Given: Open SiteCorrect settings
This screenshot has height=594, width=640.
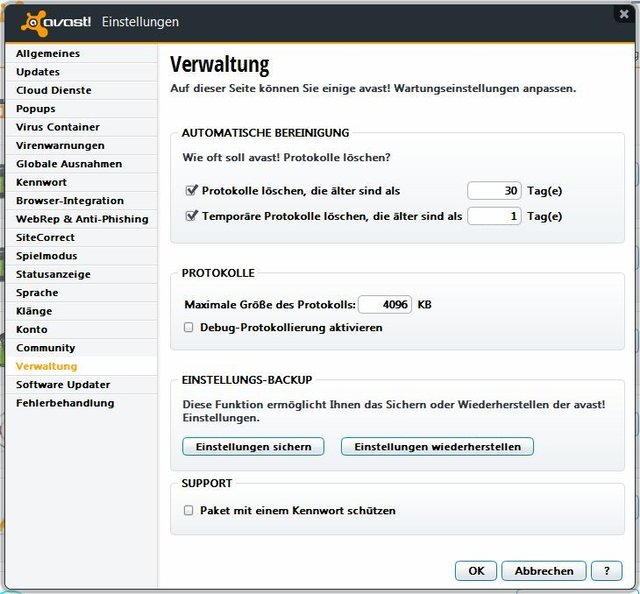Looking at the screenshot, I should click(x=82, y=237).
